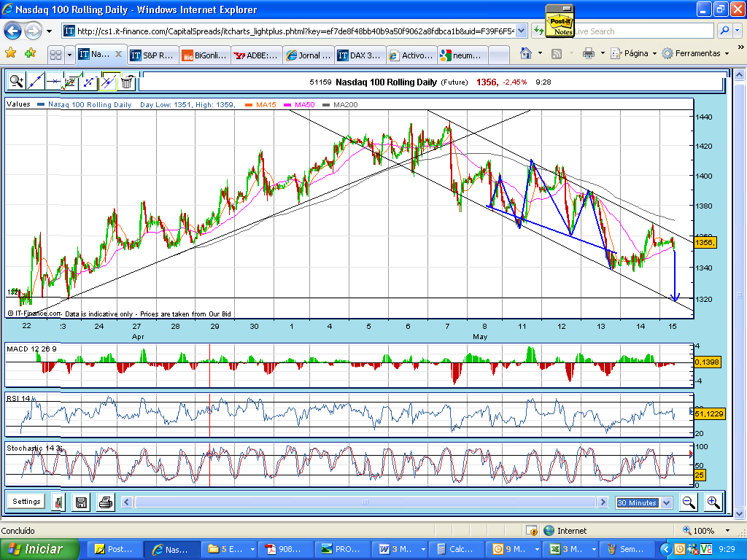Click the page vertical scroll up arrow
This screenshot has width=747, height=560.
(x=740, y=74)
